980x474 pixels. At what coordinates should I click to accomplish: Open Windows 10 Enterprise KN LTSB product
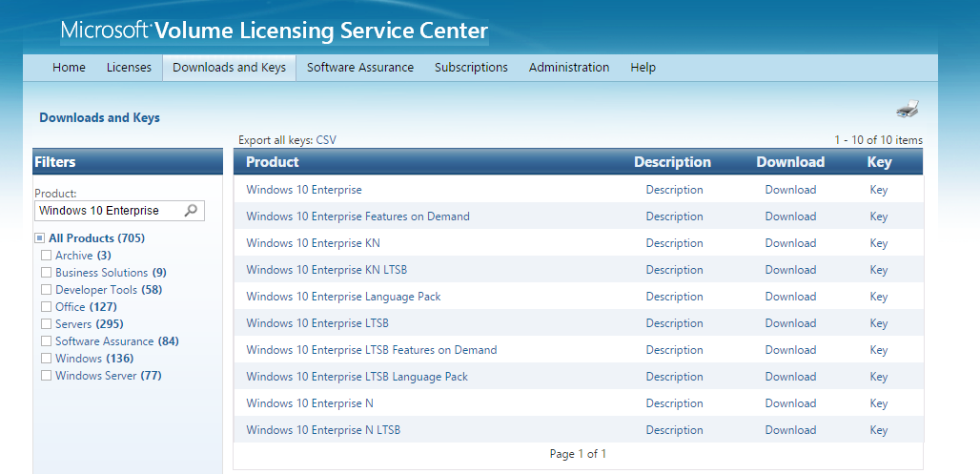327,270
